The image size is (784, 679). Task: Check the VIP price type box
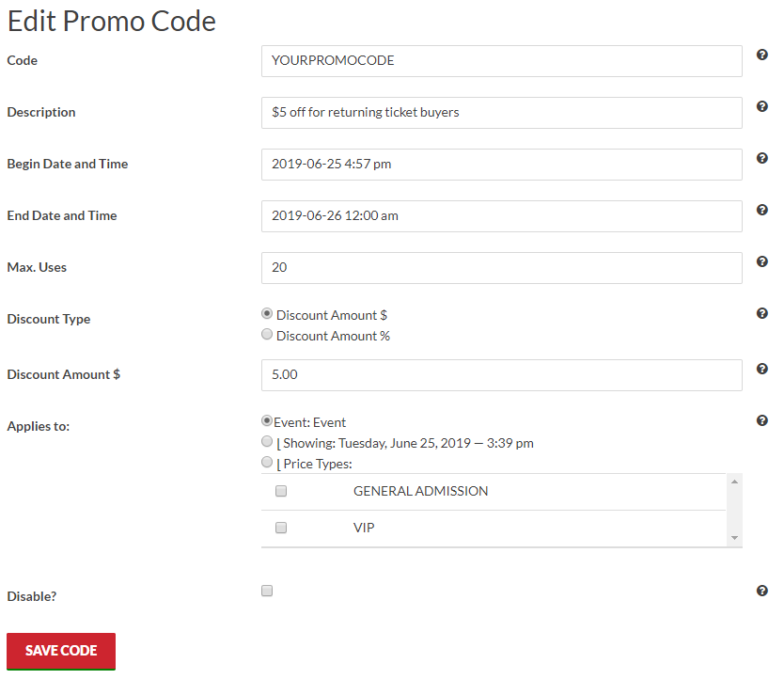(x=281, y=528)
